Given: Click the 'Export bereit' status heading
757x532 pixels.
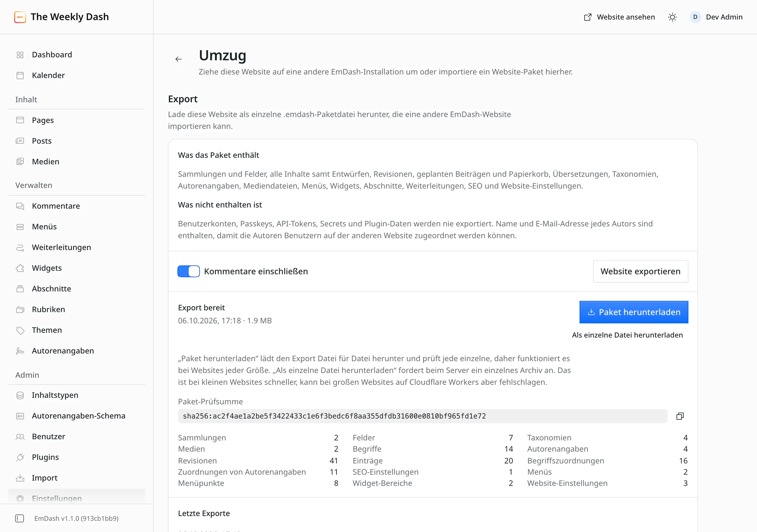Looking at the screenshot, I should (201, 308).
